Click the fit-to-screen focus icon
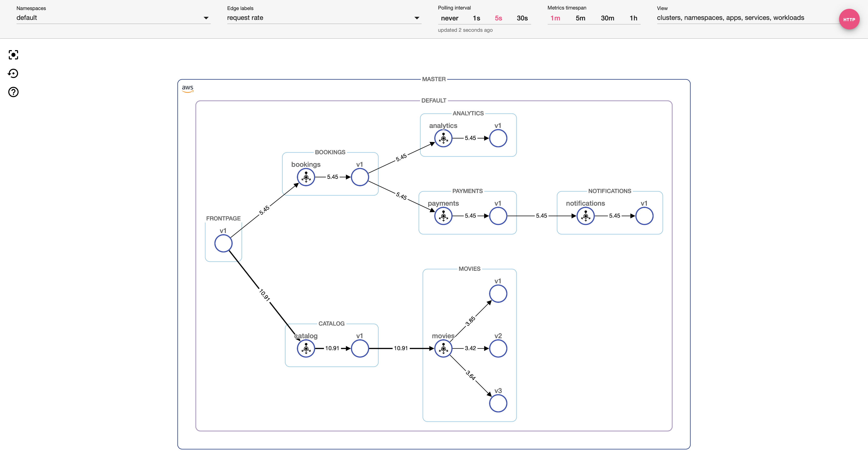868x462 pixels. (x=13, y=55)
